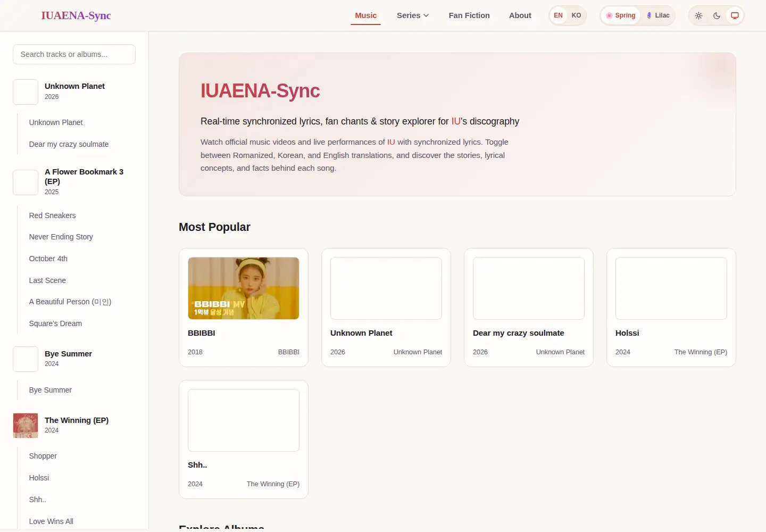Select Unknown Planet album header in sidebar

coord(74,92)
